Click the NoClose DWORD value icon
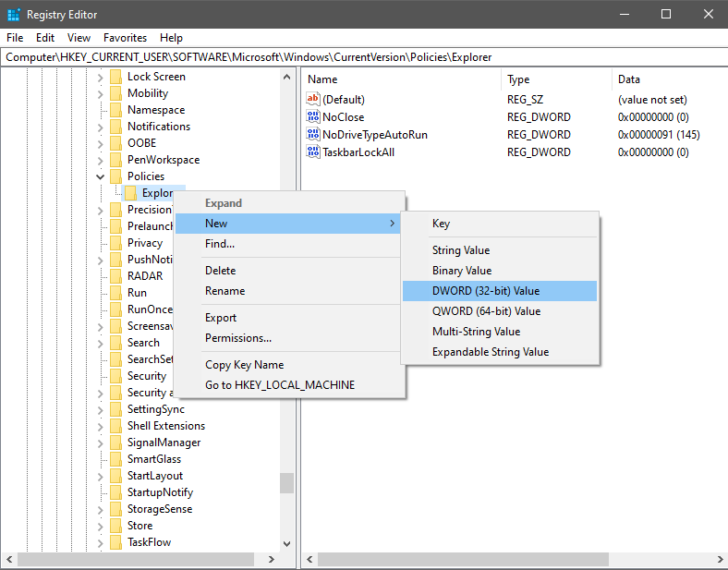This screenshot has height=570, width=728. click(312, 117)
